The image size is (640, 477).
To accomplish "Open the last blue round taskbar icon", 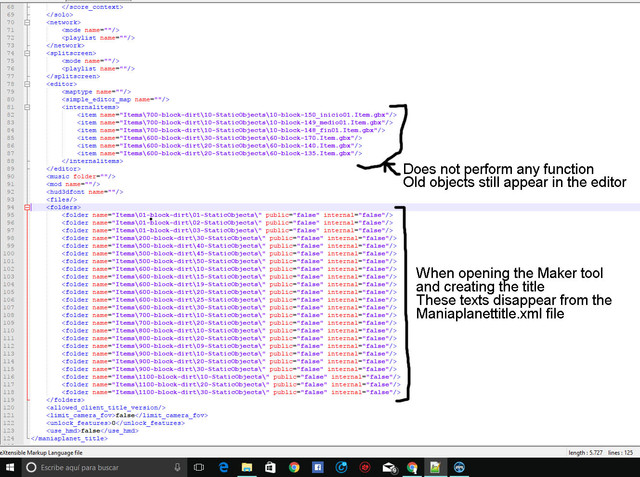I will pos(459,467).
